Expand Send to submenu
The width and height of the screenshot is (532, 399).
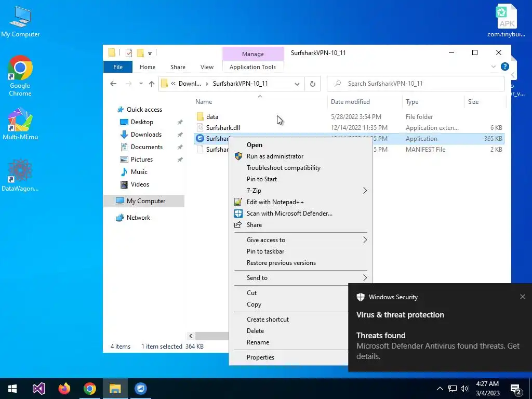pyautogui.click(x=301, y=278)
